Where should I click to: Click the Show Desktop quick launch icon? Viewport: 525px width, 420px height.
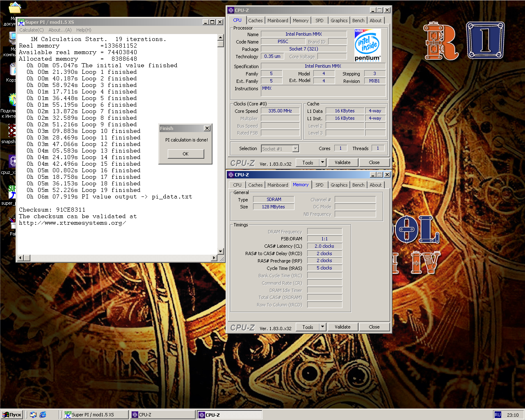(33, 415)
